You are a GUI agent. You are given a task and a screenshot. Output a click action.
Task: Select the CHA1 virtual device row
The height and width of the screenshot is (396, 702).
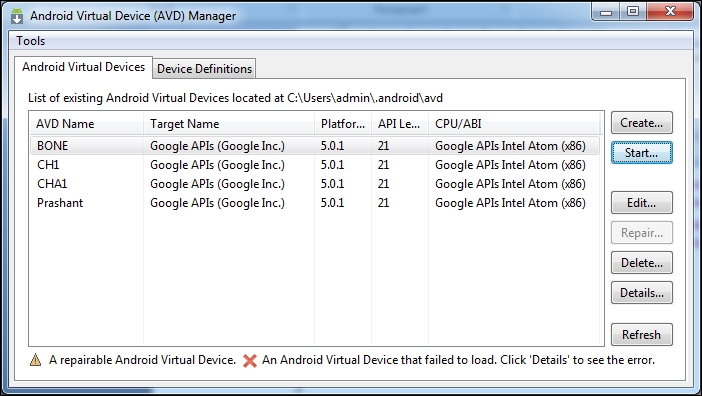(x=315, y=184)
